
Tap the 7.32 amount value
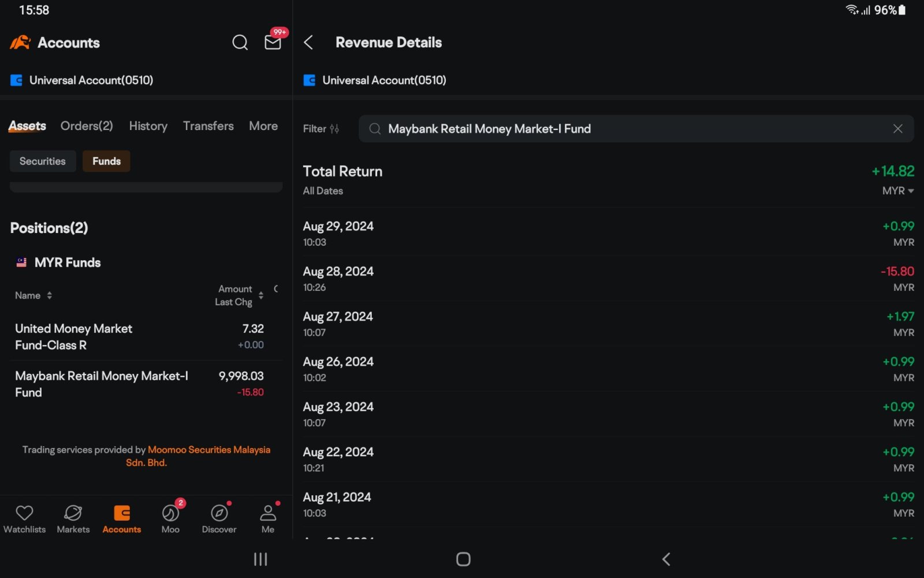pyautogui.click(x=253, y=329)
